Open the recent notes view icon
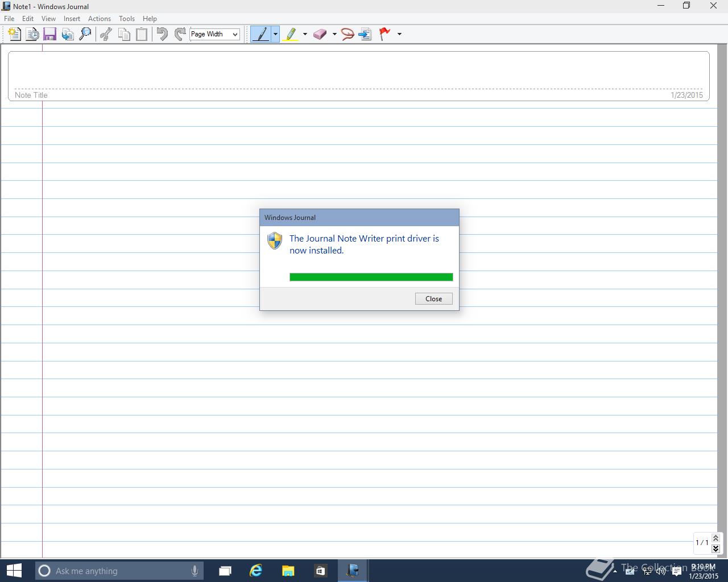 [x=32, y=34]
